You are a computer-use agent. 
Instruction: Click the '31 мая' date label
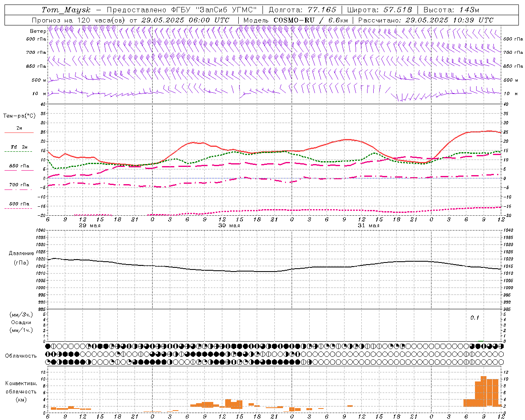(x=369, y=226)
